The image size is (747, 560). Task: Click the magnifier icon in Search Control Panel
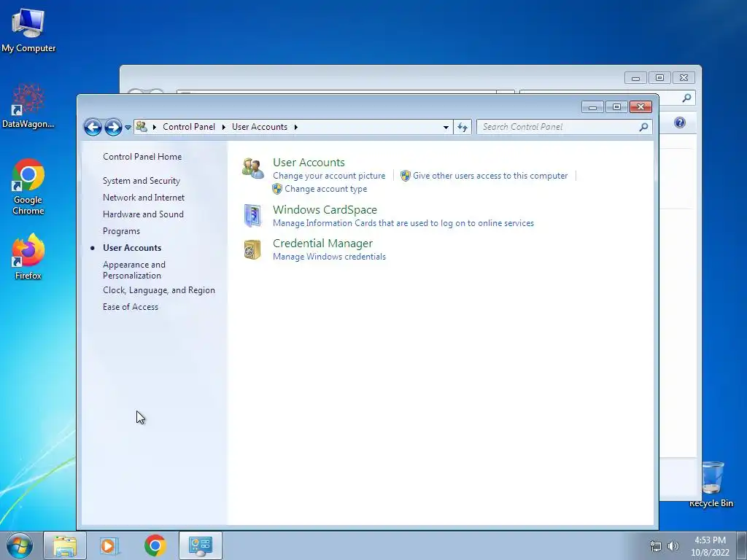[x=643, y=127]
